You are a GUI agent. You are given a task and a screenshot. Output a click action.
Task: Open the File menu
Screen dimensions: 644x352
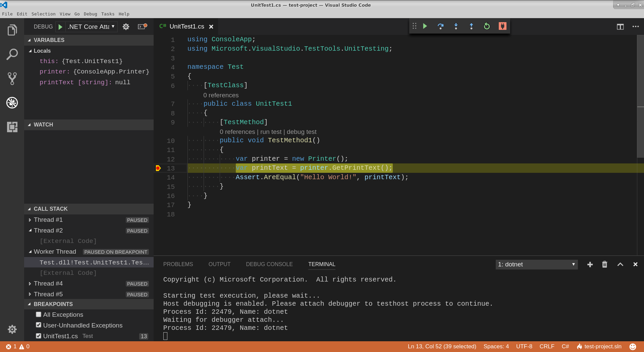[x=7, y=14]
